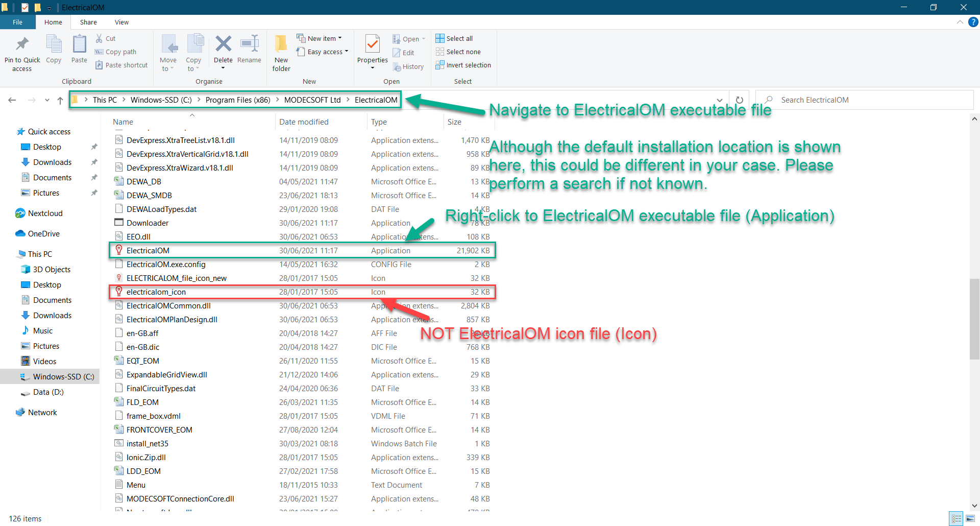Go up one folder level arrow
The width and height of the screenshot is (980, 526).
(x=60, y=100)
